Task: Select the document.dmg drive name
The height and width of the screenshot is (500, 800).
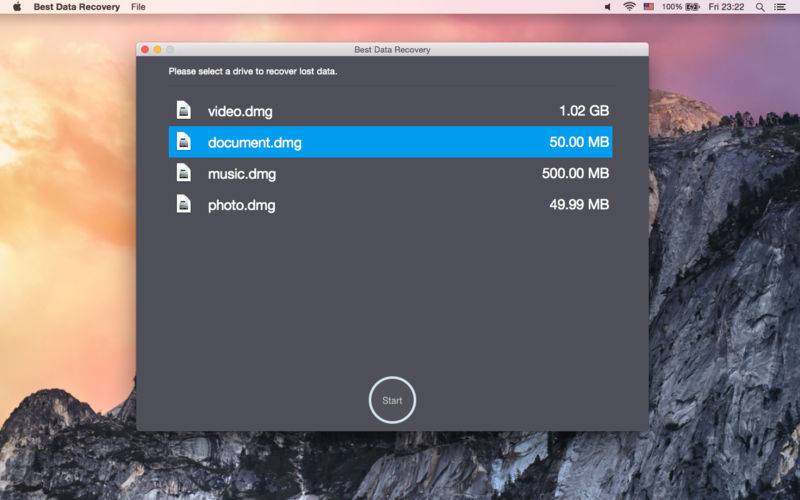Action: 255,142
